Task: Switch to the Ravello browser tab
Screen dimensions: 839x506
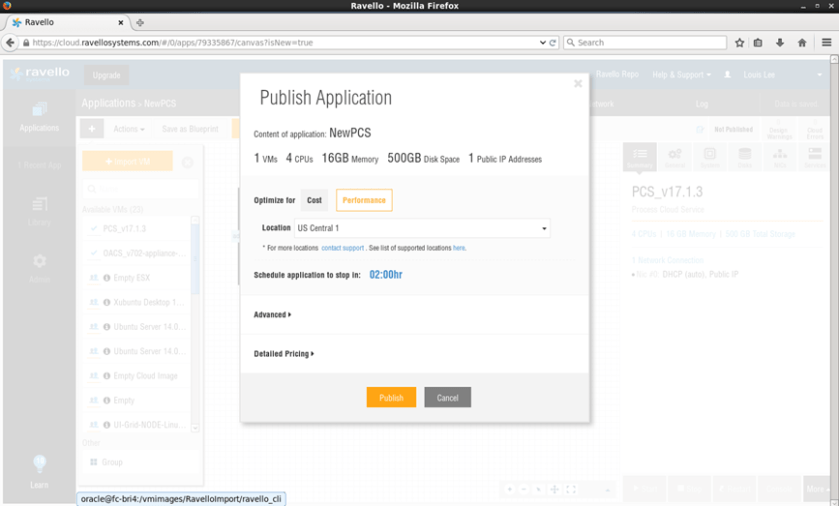Action: pyautogui.click(x=65, y=22)
